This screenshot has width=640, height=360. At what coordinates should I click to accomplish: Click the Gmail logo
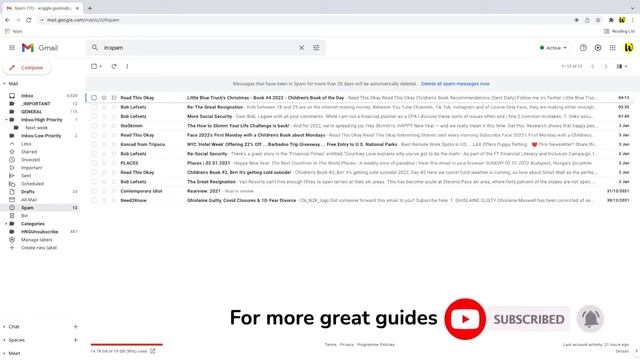click(40, 48)
